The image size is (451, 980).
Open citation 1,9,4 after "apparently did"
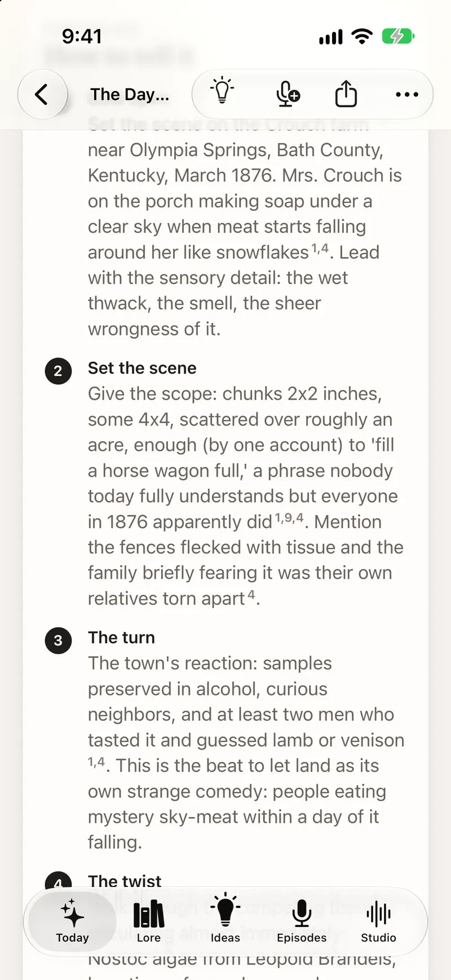[x=289, y=517]
